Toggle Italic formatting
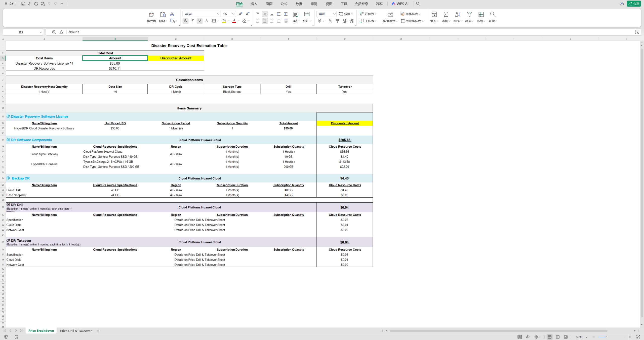This screenshot has height=340, width=644. tap(192, 21)
